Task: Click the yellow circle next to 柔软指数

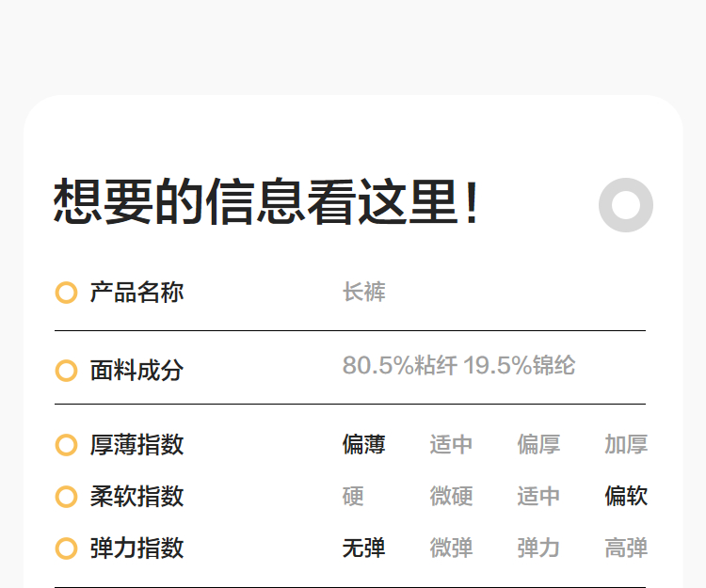Action: pos(66,497)
